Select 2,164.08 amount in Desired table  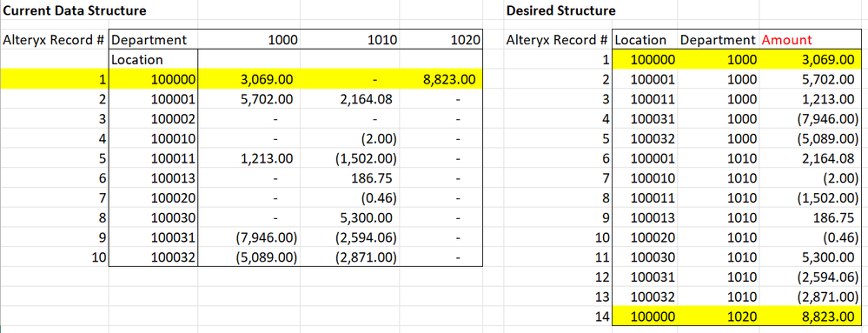827,159
